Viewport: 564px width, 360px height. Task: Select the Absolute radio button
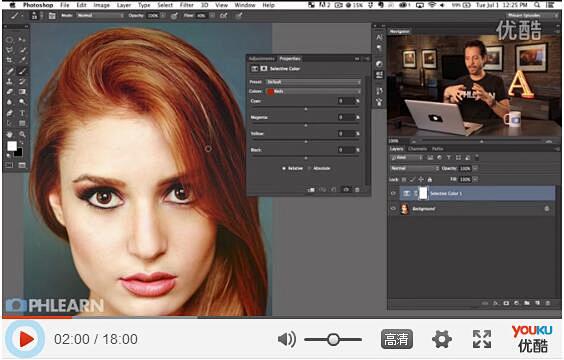coord(309,168)
